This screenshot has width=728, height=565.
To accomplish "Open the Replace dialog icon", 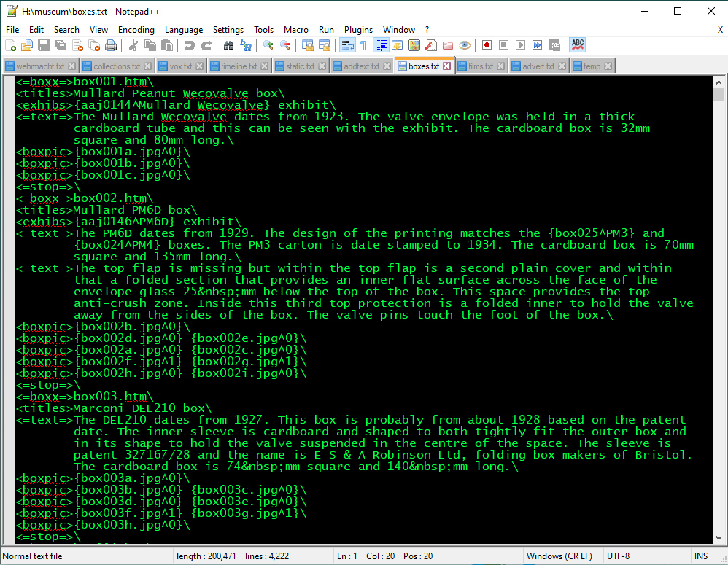I will point(246,45).
